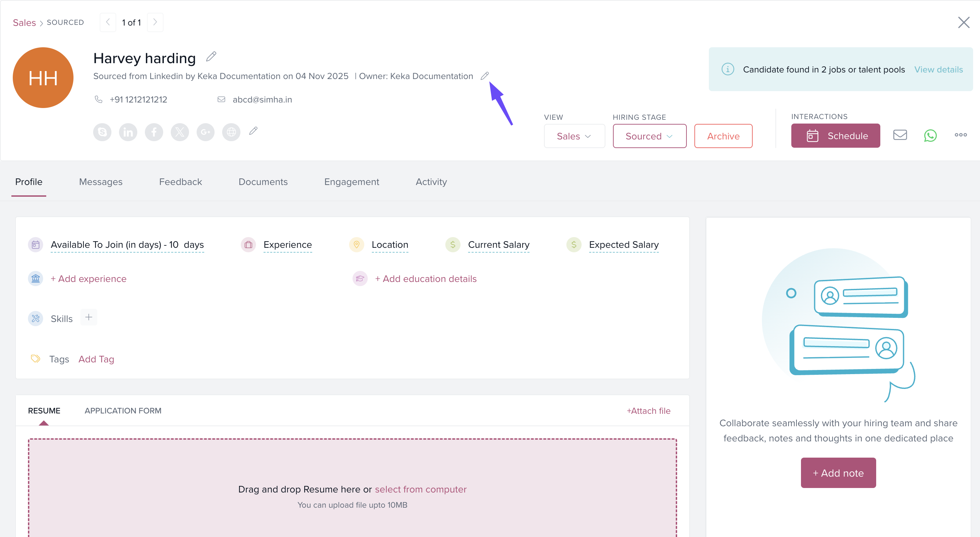
Task: Click the X (Twitter) social icon
Action: (180, 132)
